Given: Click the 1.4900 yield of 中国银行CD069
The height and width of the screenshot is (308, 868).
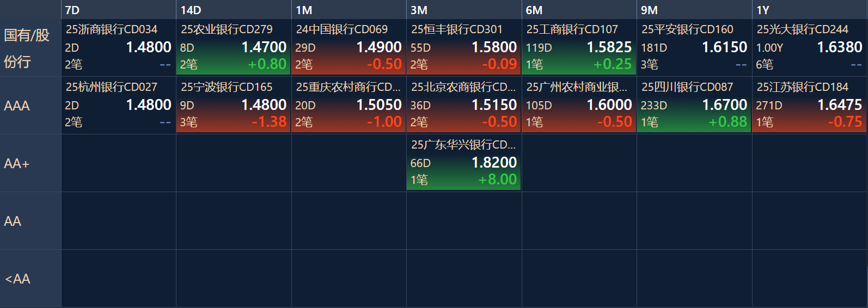Looking at the screenshot, I should (x=379, y=47).
